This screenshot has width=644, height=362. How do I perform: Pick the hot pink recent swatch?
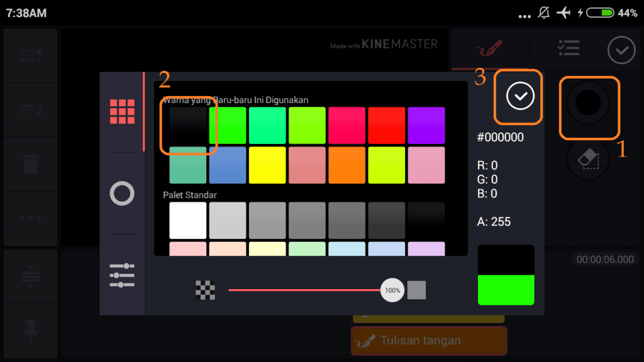point(347,125)
